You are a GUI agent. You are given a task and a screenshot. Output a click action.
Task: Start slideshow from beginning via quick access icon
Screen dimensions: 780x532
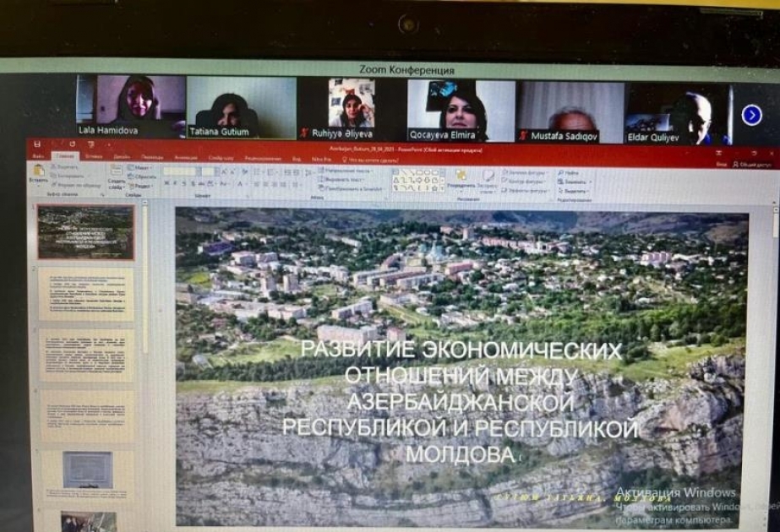[91, 144]
